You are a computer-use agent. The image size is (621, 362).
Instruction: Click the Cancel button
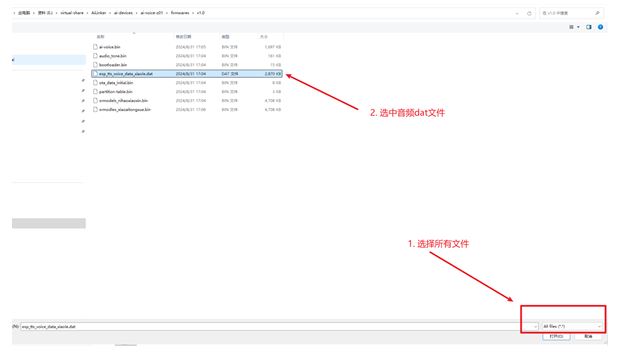click(588, 336)
